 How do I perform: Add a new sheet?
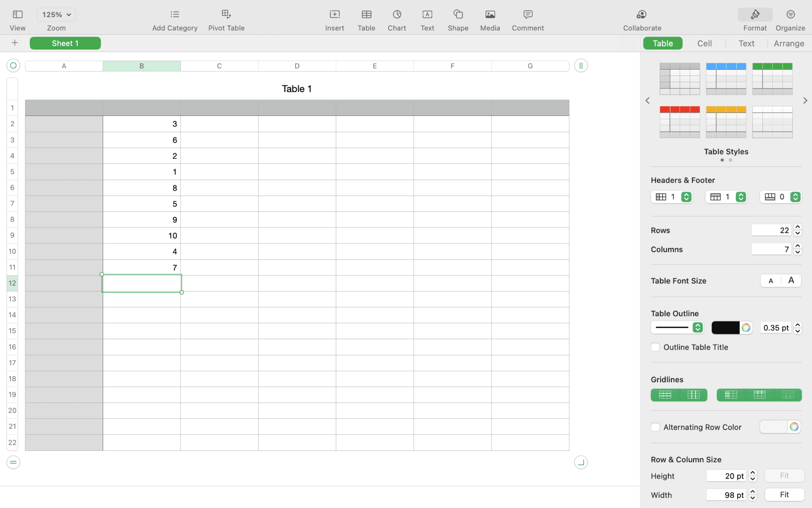(14, 43)
